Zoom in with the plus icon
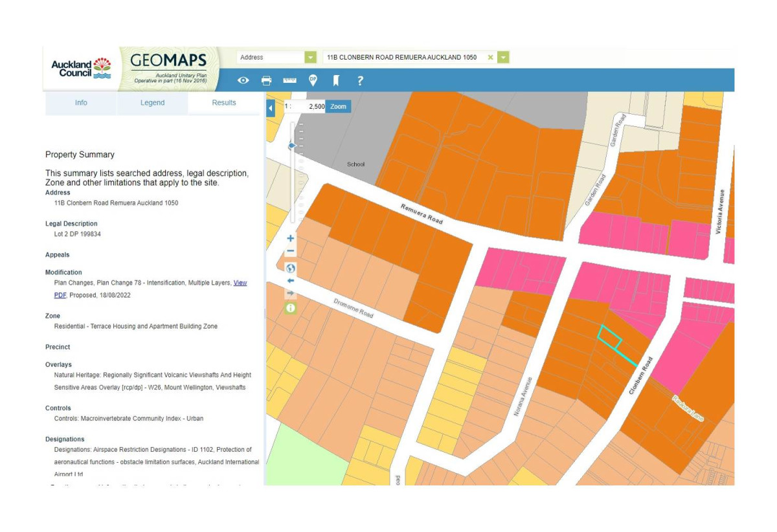 tap(291, 238)
